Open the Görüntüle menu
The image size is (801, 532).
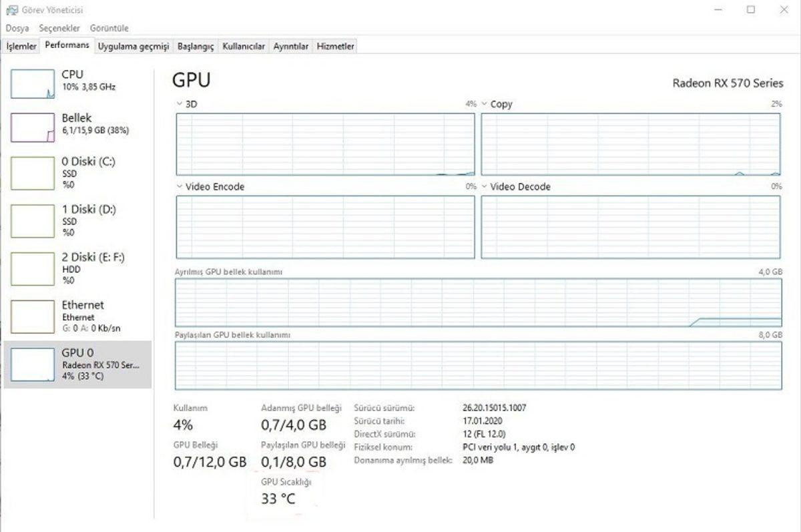pos(109,28)
